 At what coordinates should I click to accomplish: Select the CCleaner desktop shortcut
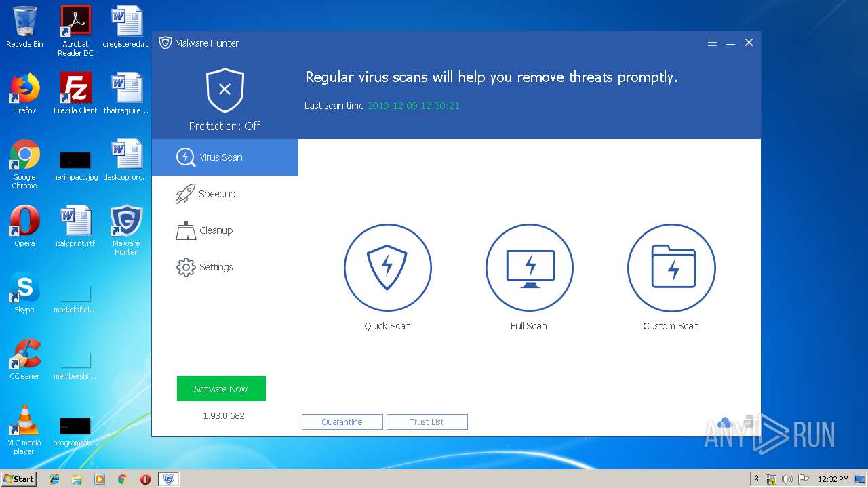(x=24, y=359)
